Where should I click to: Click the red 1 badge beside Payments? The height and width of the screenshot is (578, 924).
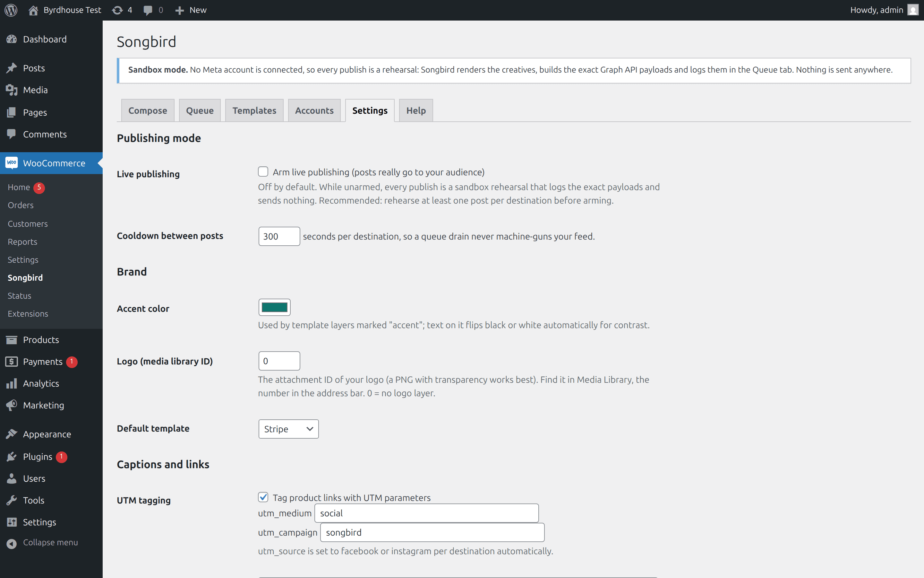point(72,362)
